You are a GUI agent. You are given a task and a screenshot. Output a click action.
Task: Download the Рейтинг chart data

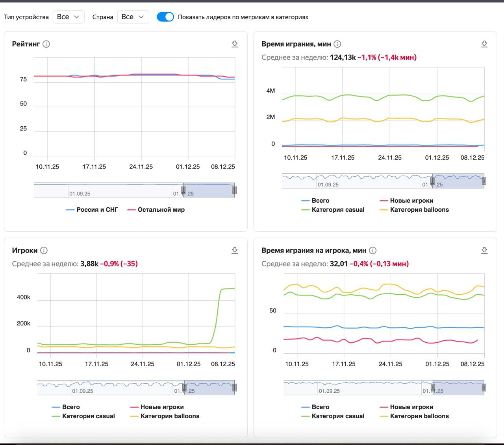click(235, 44)
